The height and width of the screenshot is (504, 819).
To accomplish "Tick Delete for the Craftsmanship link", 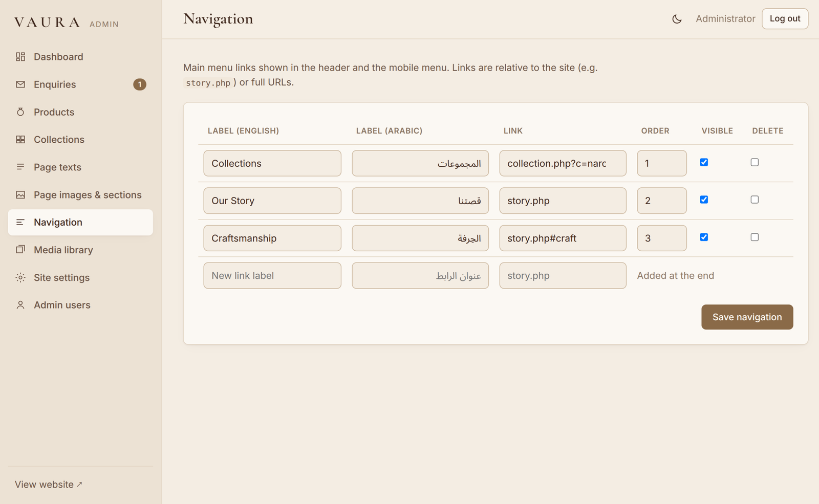I will [755, 237].
